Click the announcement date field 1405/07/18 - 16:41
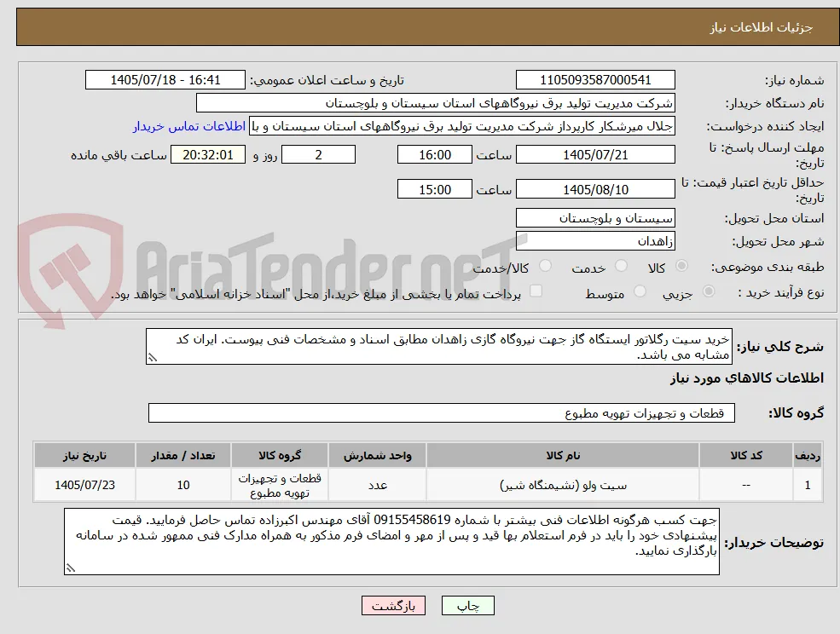 tap(165, 80)
